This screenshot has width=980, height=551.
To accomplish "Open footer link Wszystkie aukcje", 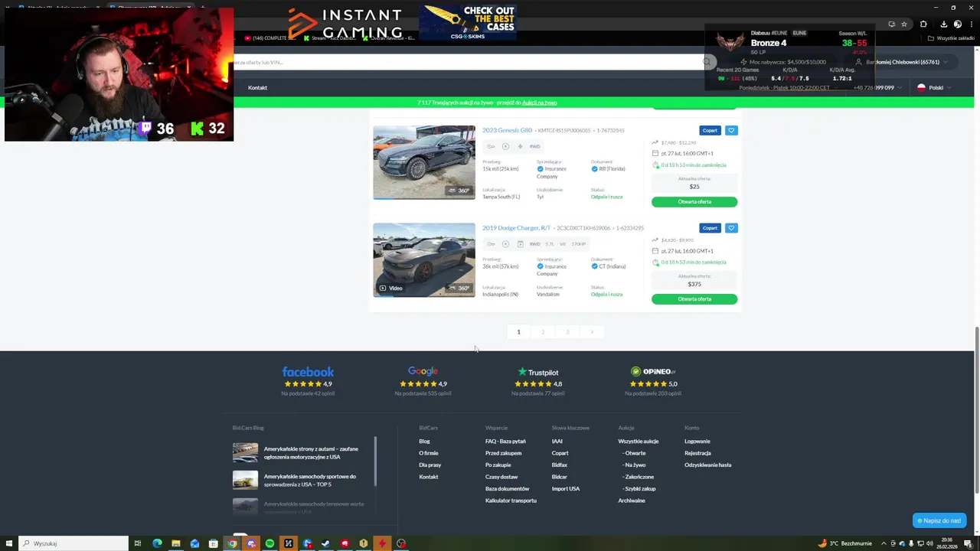I will point(639,441).
